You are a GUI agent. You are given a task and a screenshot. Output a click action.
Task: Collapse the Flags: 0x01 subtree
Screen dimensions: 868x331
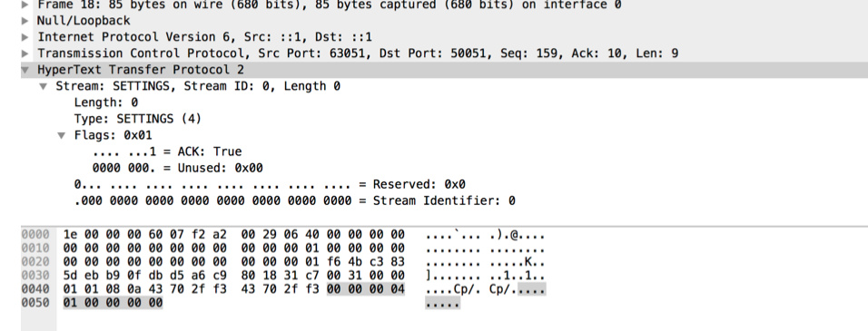click(x=62, y=136)
